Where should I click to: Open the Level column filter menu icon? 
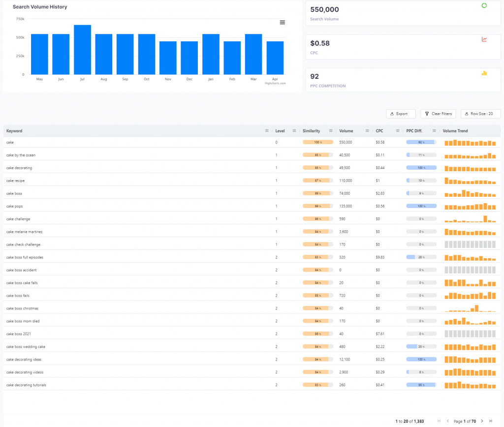point(294,131)
